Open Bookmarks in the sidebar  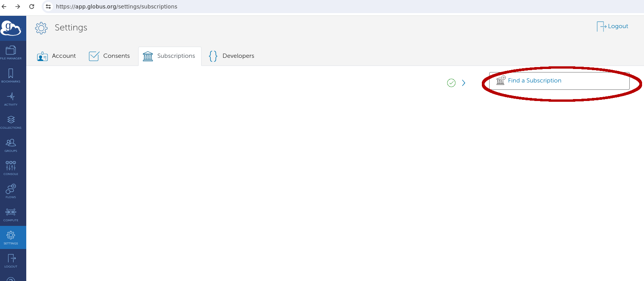click(11, 76)
